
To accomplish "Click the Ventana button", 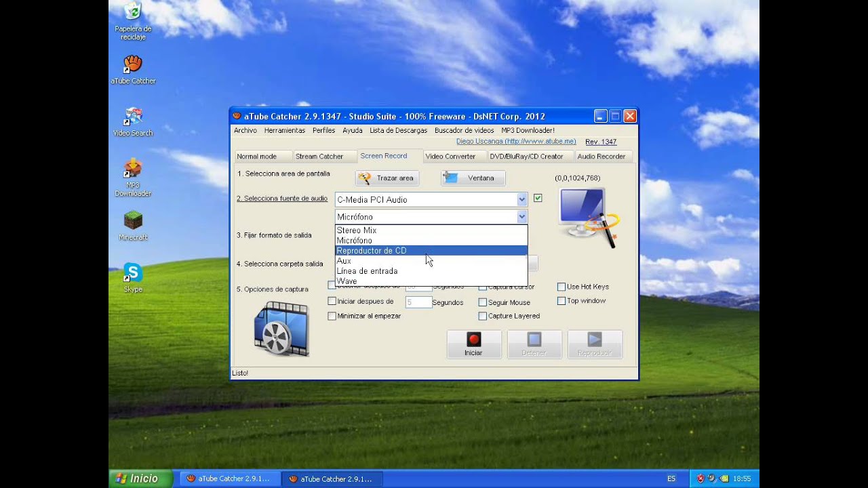I will pos(473,178).
